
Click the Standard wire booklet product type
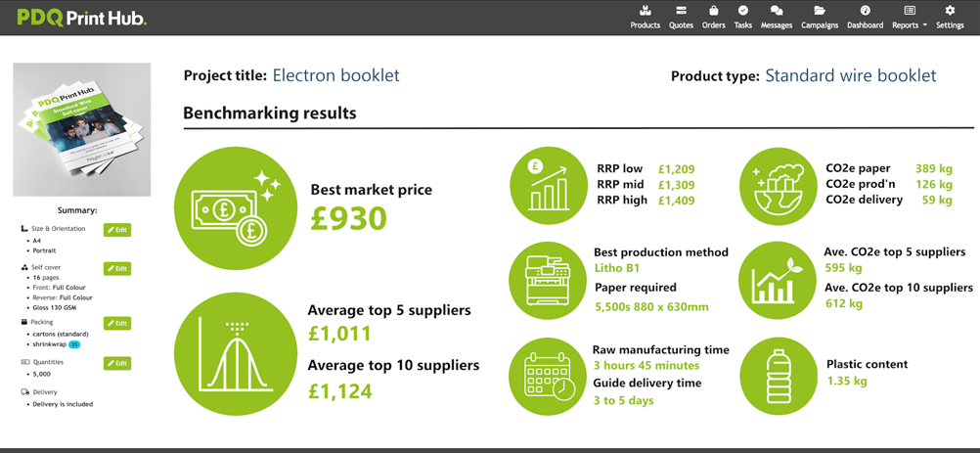tap(851, 75)
